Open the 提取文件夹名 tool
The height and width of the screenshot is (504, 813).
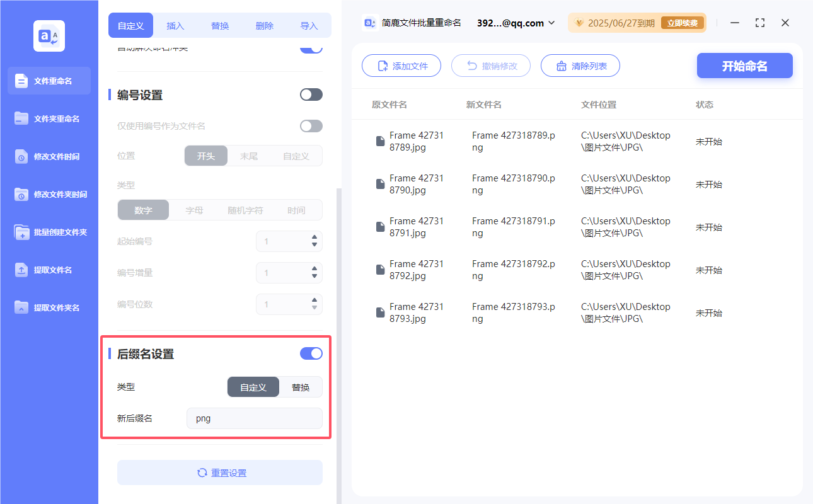click(x=49, y=307)
